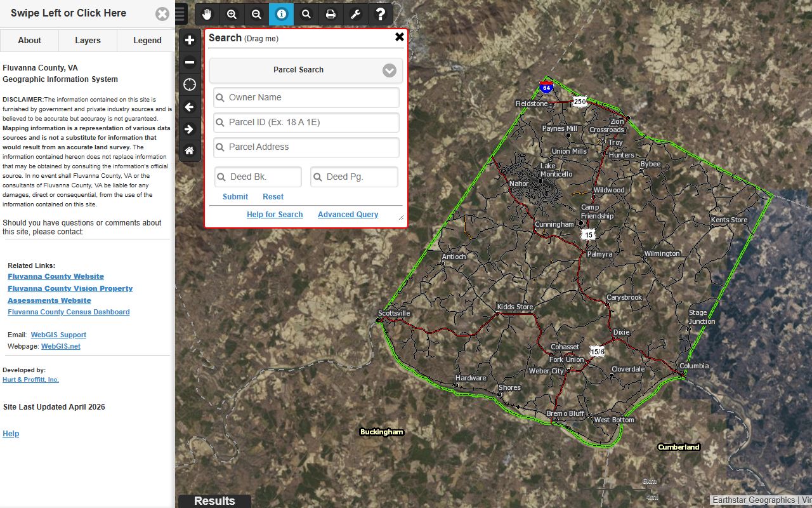Viewport: 812px width, 508px height.
Task: Click the Scottsville label on map
Action: (394, 313)
